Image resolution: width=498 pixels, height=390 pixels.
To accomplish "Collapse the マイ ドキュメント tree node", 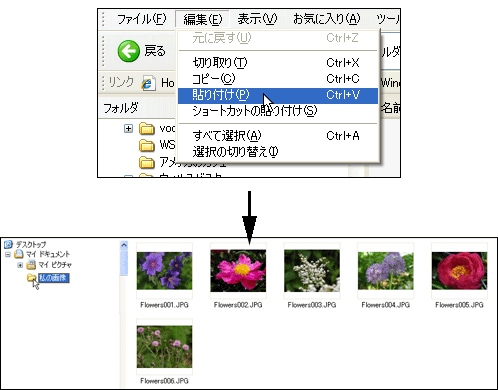I will tap(8, 255).
